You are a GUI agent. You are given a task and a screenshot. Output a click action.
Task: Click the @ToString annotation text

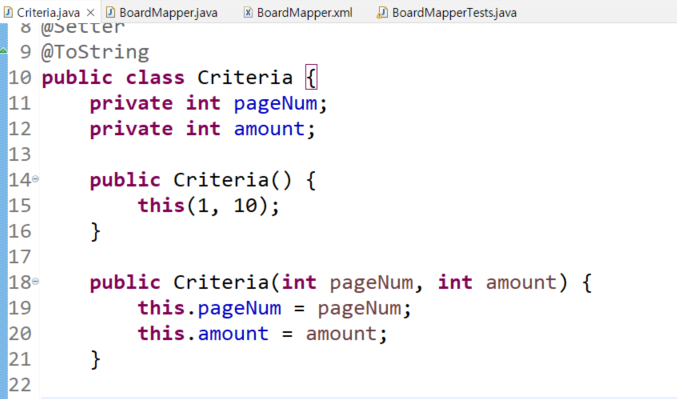tap(95, 52)
